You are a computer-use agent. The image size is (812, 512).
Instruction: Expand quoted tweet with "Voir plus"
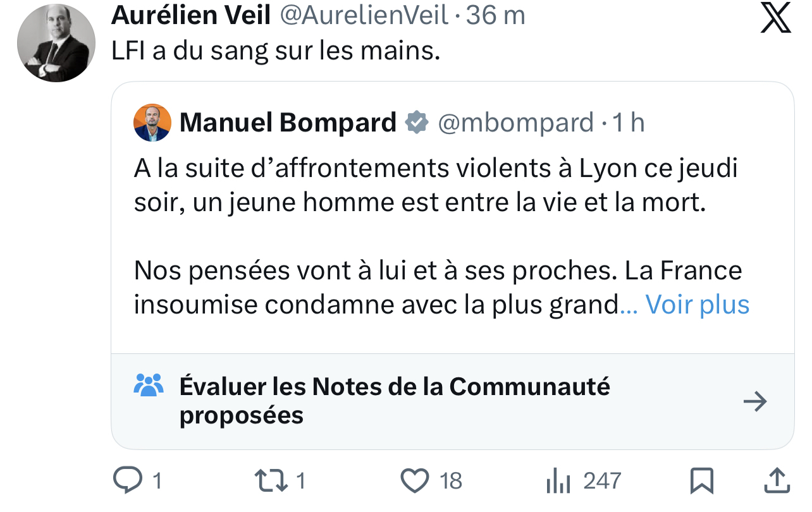click(x=697, y=305)
